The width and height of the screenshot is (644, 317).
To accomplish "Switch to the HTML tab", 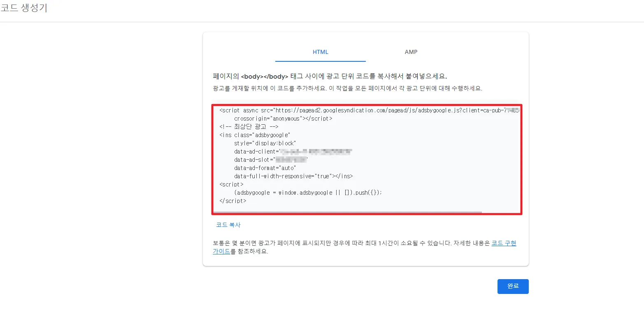I will (320, 52).
